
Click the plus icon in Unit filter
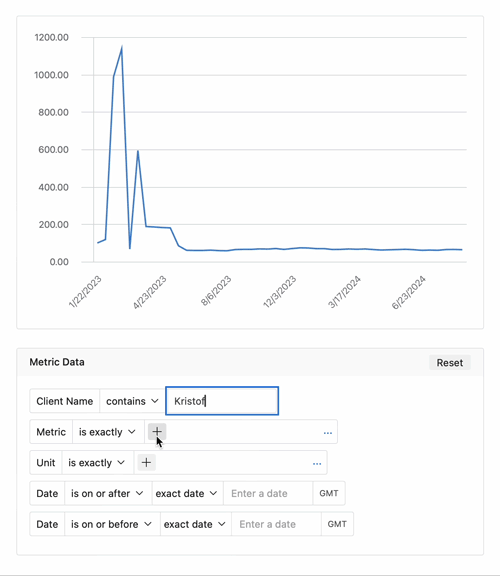pos(146,462)
